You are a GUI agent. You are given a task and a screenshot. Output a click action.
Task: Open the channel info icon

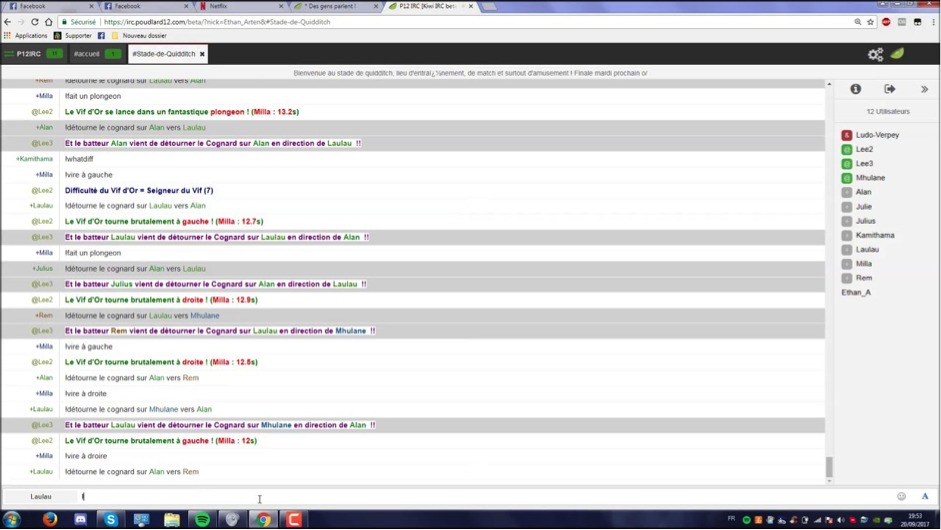click(x=856, y=89)
